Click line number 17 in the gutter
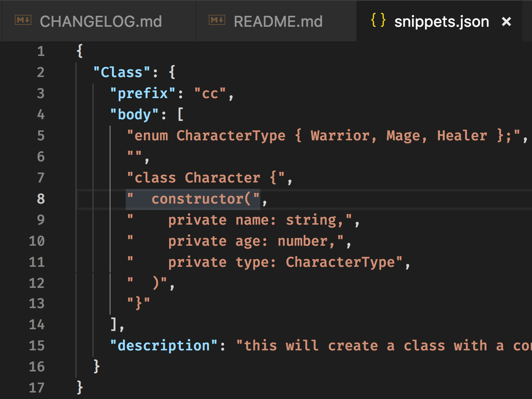The height and width of the screenshot is (399, 532). tap(36, 388)
